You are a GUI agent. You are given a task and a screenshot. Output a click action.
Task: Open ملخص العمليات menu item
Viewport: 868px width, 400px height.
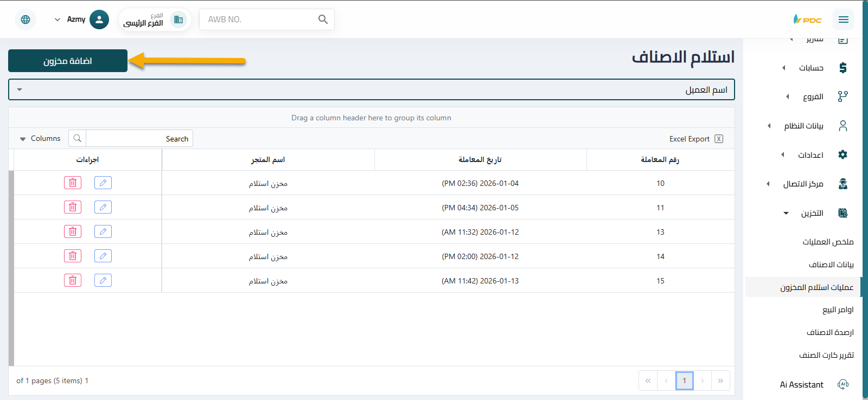click(x=828, y=242)
